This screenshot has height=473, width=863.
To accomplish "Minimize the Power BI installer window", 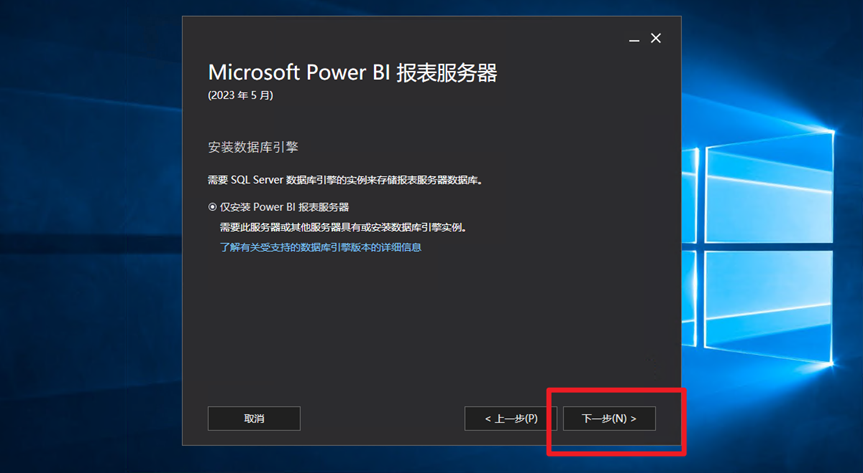I will [634, 39].
